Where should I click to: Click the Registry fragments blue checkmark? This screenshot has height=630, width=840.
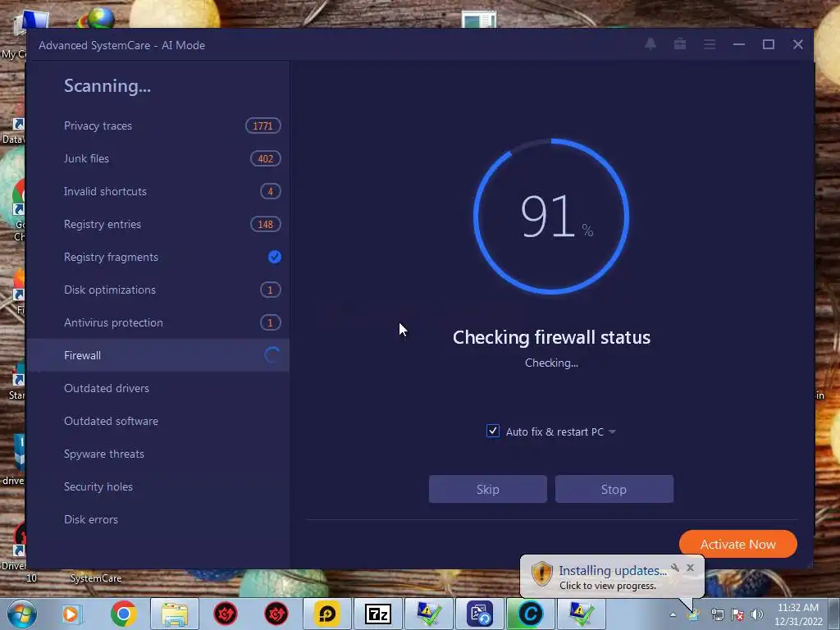tap(274, 257)
